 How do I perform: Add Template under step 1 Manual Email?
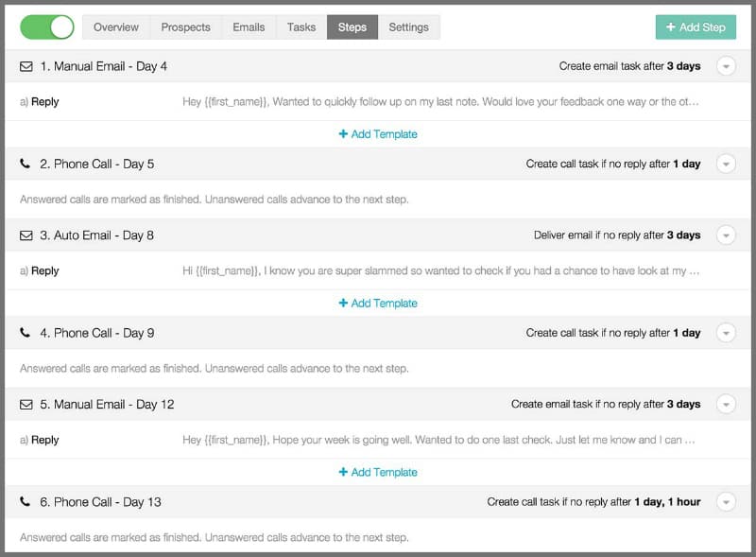pyautogui.click(x=378, y=134)
